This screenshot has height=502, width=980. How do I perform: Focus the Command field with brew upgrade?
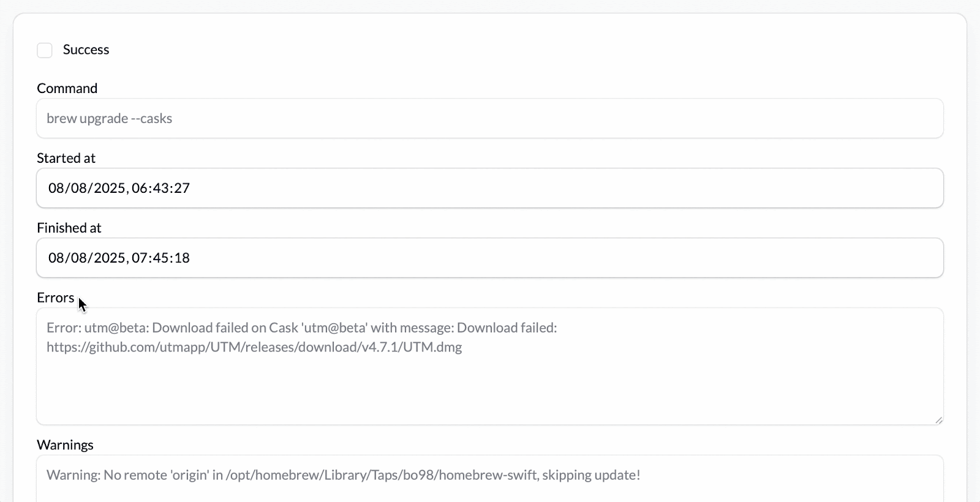point(489,119)
